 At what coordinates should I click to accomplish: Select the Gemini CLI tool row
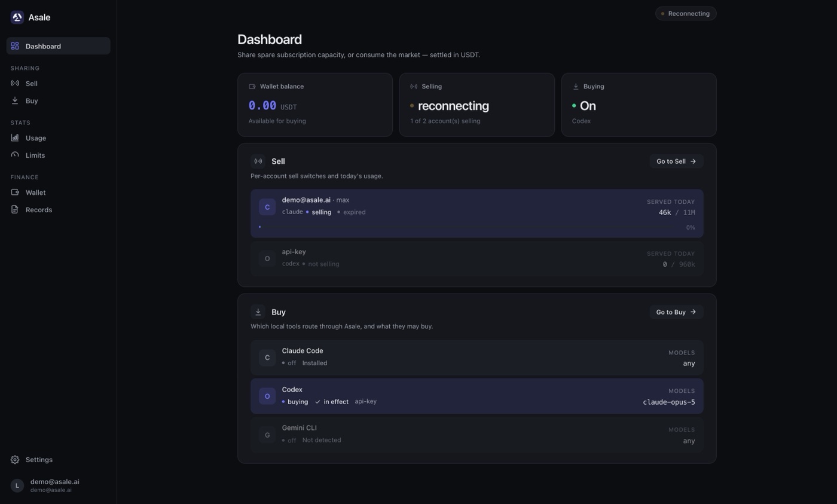(476, 435)
